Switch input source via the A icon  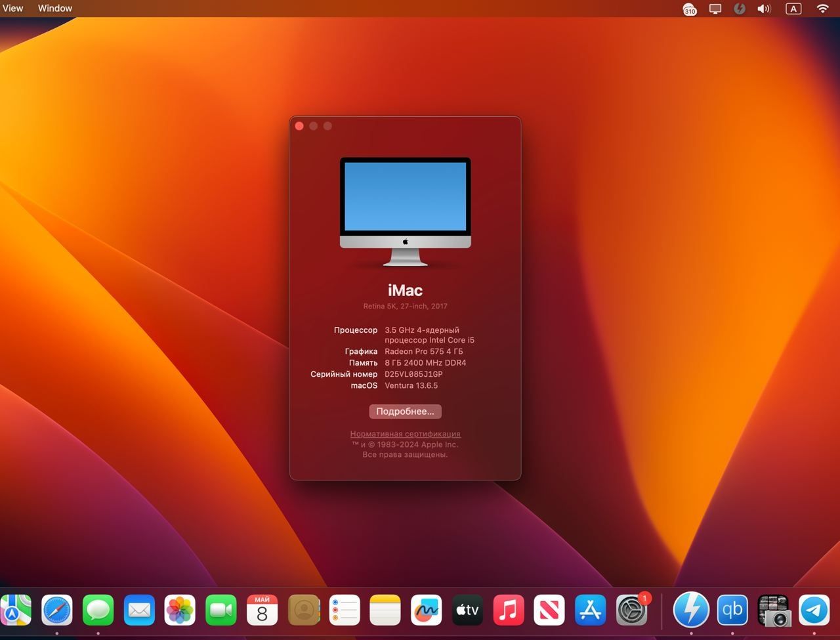(793, 9)
